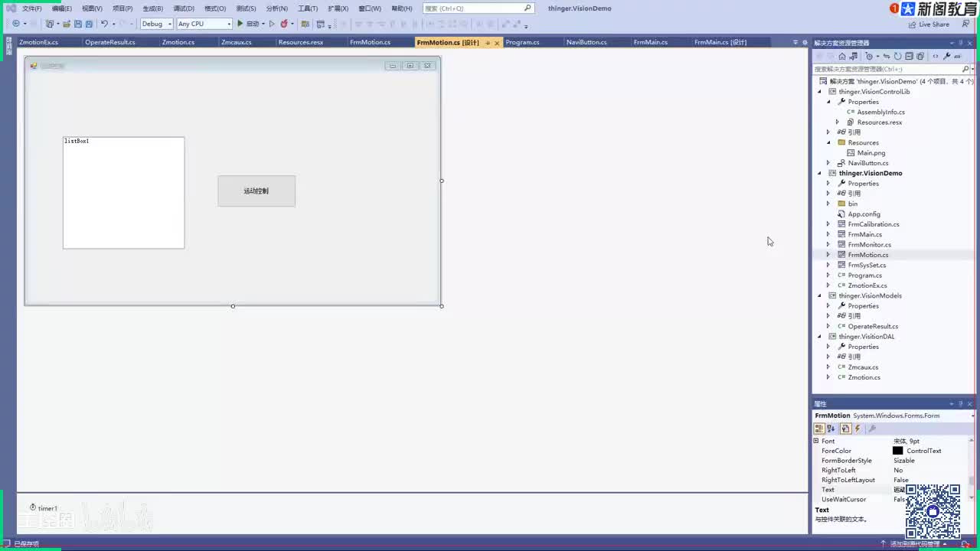Click the Switch Views icon in Solution Explorer
This screenshot has height=551, width=980.
[853, 56]
